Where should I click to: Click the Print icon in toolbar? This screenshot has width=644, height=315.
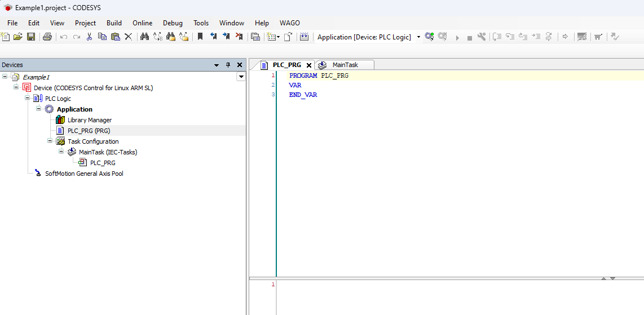(47, 37)
